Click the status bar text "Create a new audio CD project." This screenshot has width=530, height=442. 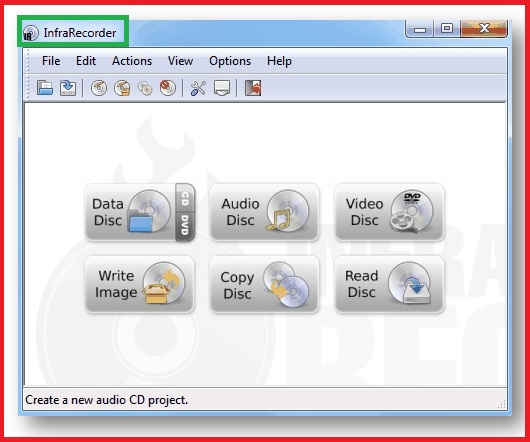106,400
